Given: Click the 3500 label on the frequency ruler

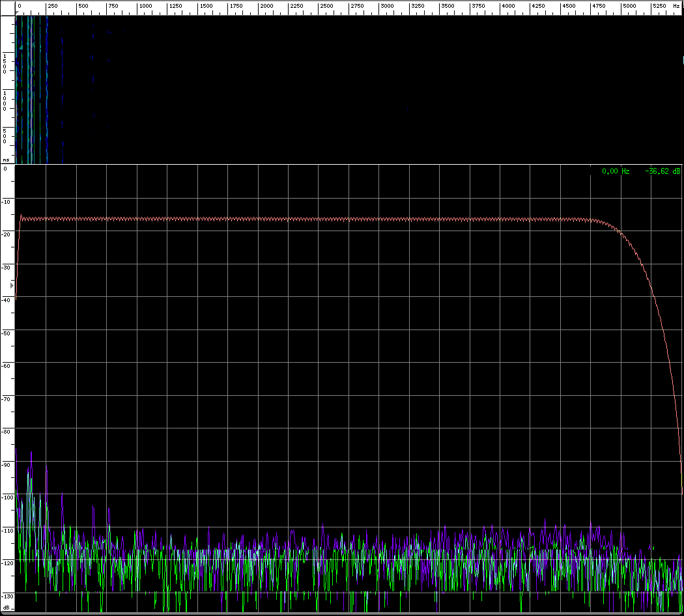Looking at the screenshot, I should click(448, 6).
